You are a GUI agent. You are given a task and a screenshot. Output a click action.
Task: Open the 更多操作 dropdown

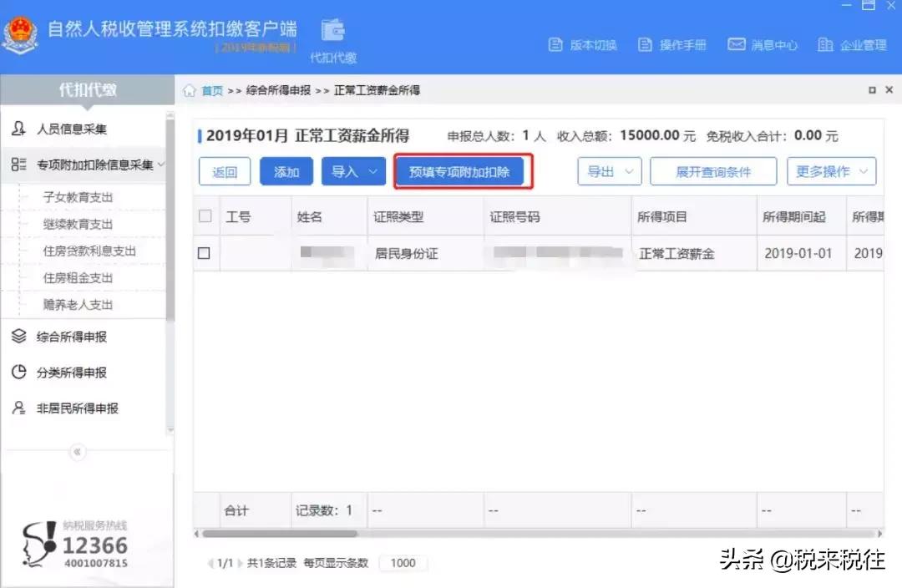(x=831, y=171)
